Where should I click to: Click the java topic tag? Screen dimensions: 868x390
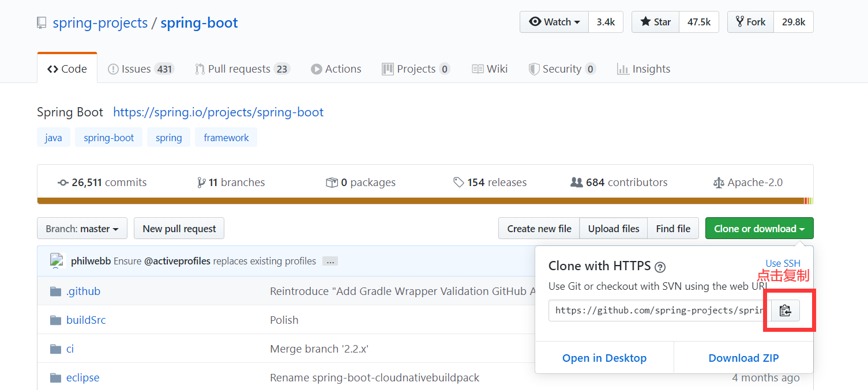(54, 138)
